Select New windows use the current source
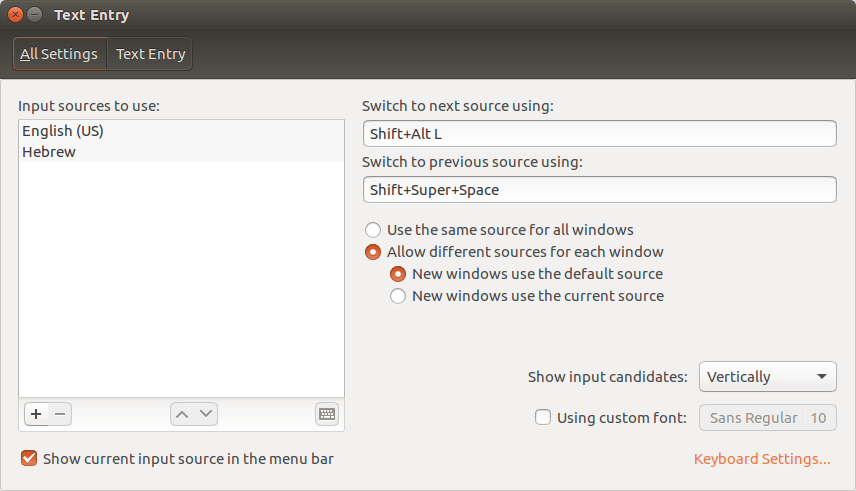The height and width of the screenshot is (491, 856). (398, 296)
